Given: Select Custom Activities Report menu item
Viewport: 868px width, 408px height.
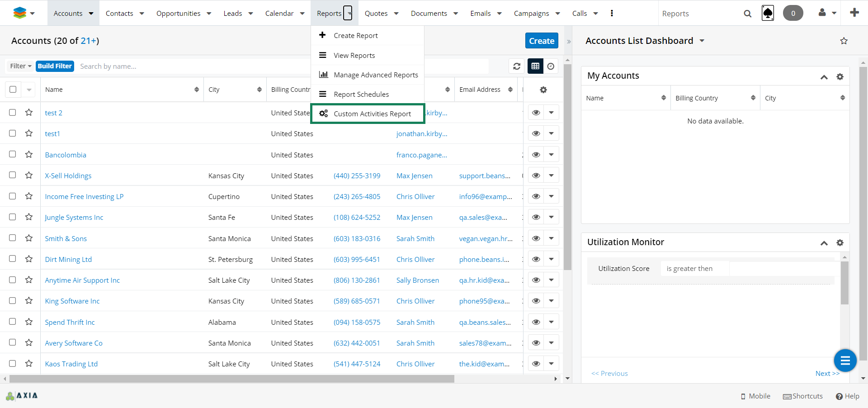Looking at the screenshot, I should click(372, 114).
